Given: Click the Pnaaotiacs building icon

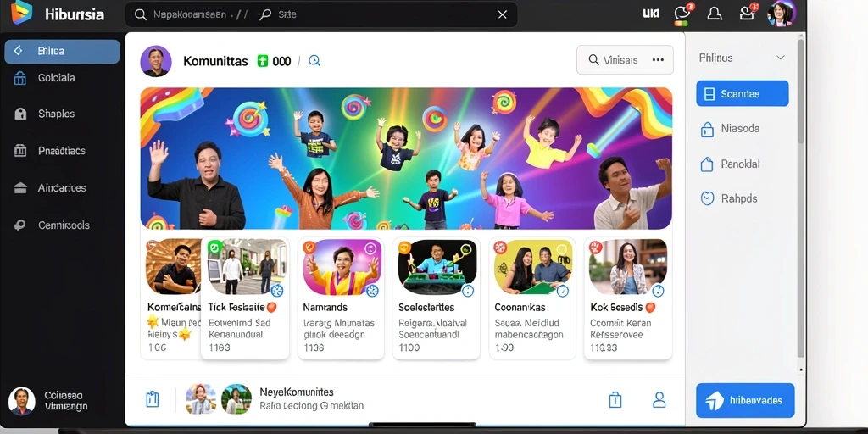Looking at the screenshot, I should pos(20,151).
